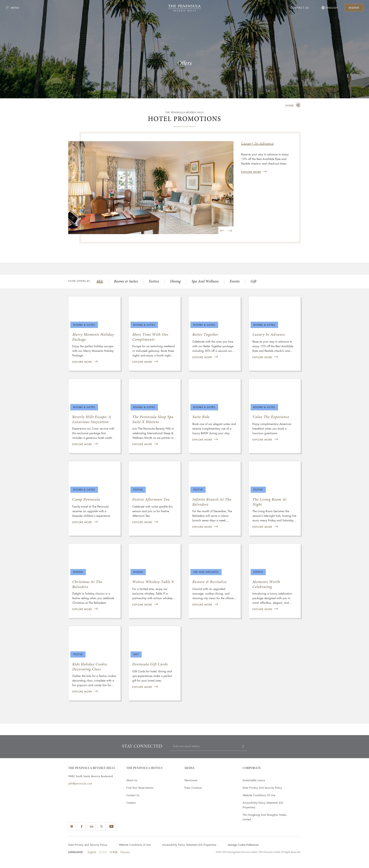Screen dimensions: 369x868
Task: Click arrow on Infinite Brunch At The Belvedere
Action: coord(216,526)
